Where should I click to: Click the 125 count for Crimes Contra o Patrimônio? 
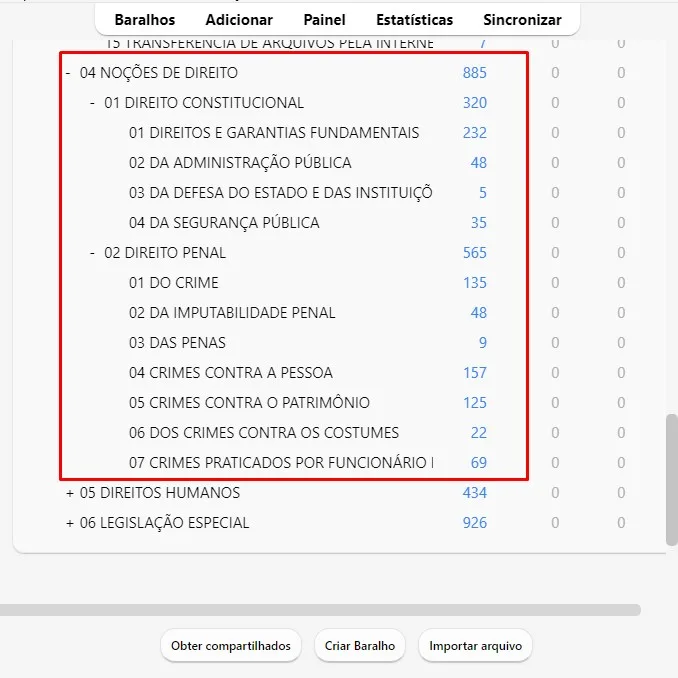[475, 403]
